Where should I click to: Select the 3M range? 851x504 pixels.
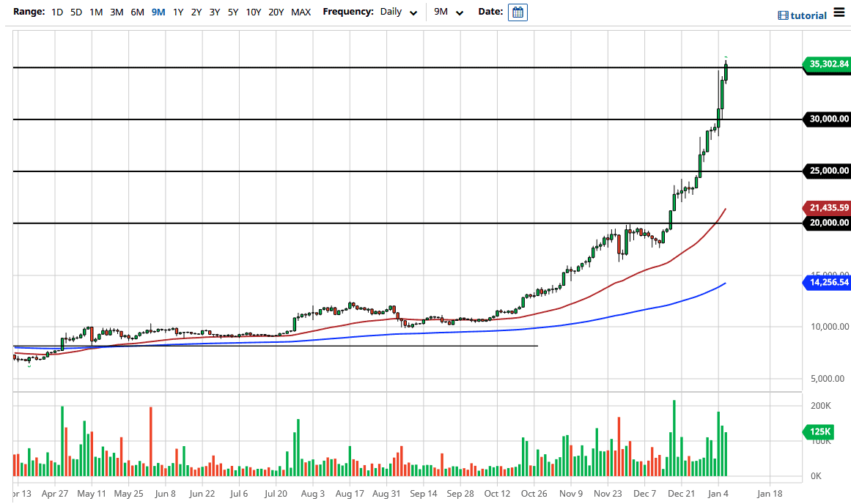(116, 12)
